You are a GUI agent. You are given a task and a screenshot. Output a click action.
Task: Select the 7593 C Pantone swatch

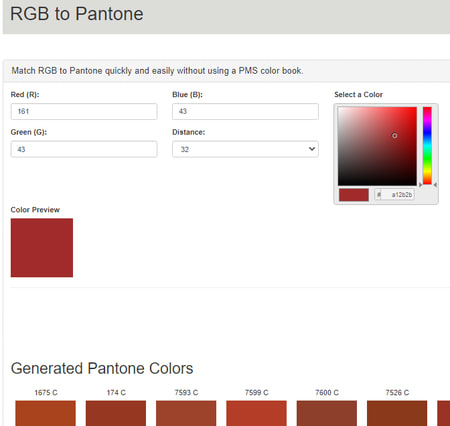click(x=186, y=413)
